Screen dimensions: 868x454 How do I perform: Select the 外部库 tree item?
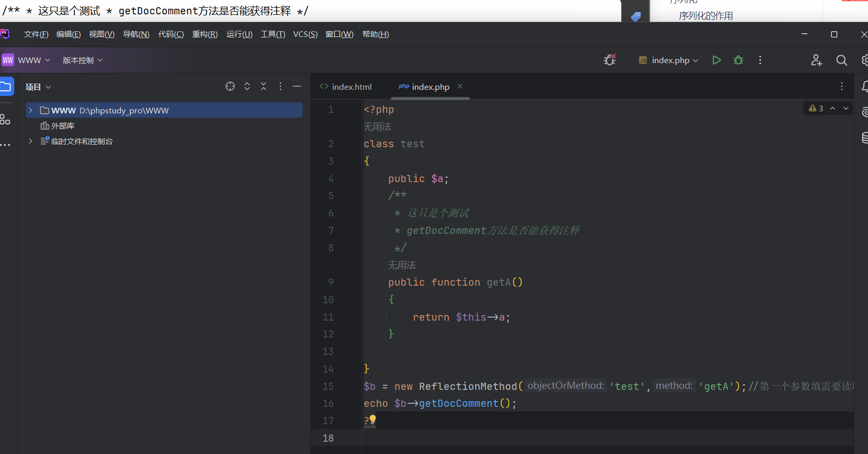(x=63, y=126)
